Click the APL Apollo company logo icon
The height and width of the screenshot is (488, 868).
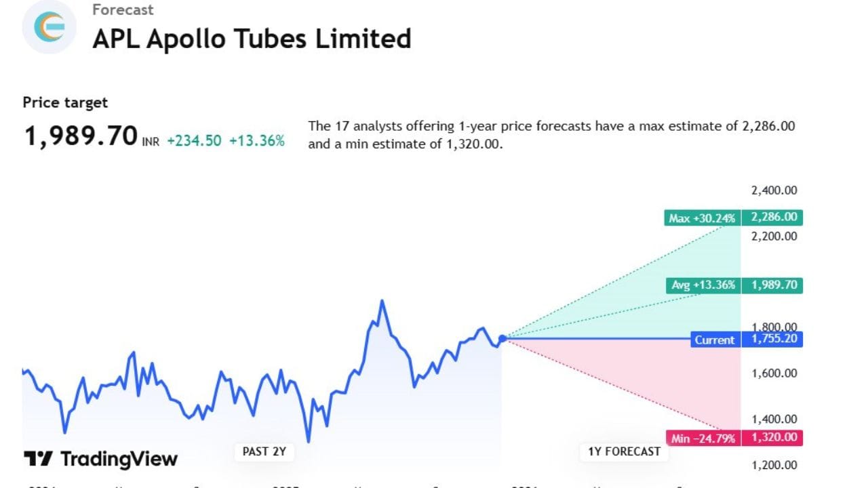point(50,26)
